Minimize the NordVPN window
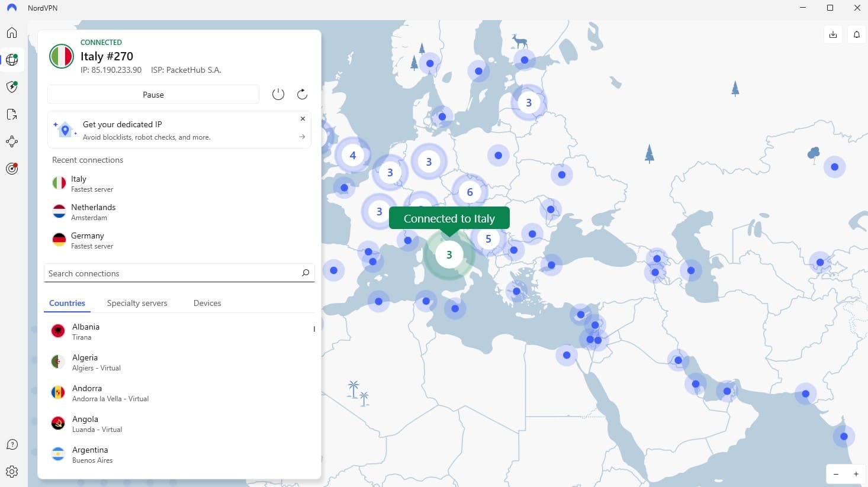 click(x=803, y=8)
